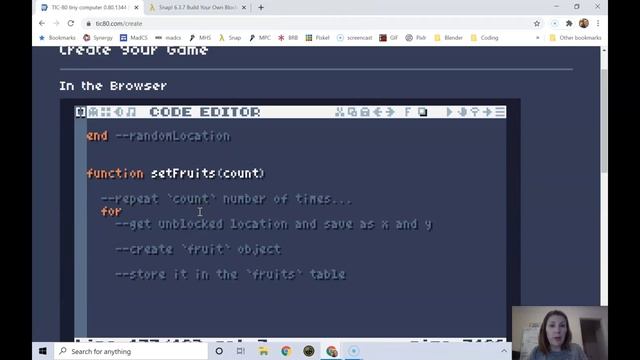Toggle text shadow square icon
The width and height of the screenshot is (640, 360).
(422, 112)
